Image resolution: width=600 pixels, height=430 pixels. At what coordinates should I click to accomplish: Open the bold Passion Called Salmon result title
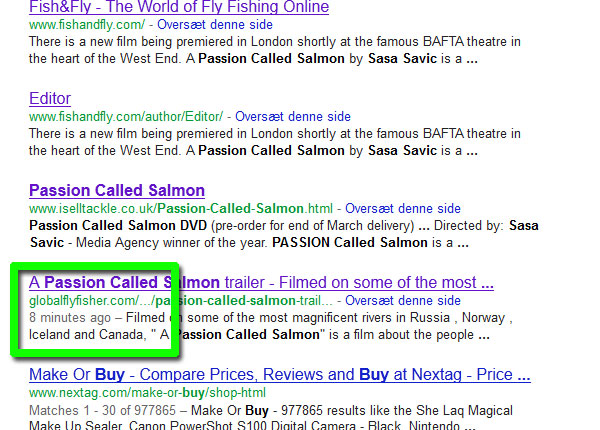[x=117, y=190]
